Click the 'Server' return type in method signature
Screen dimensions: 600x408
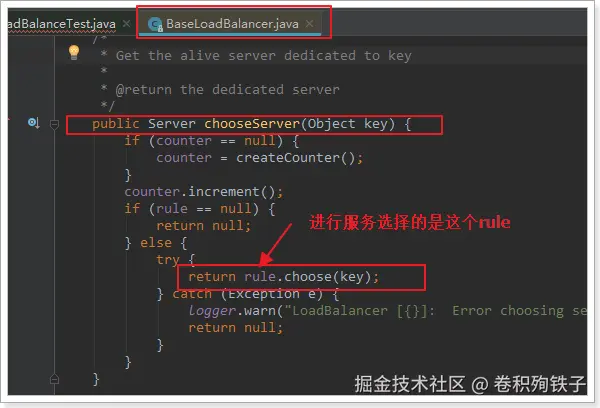pyautogui.click(x=171, y=124)
